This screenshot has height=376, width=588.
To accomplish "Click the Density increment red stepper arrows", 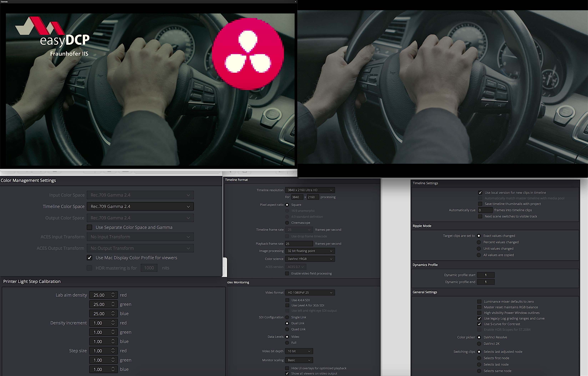I will click(x=113, y=323).
